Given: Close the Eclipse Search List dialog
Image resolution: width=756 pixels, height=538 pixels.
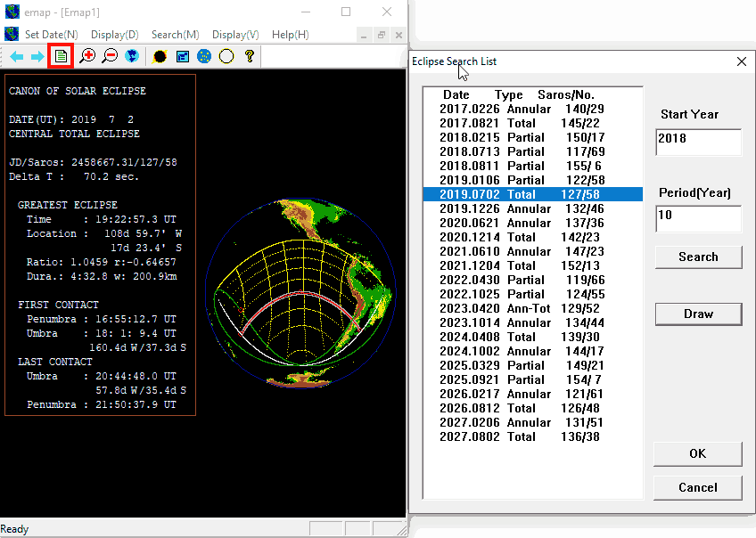Looking at the screenshot, I should pyautogui.click(x=742, y=61).
